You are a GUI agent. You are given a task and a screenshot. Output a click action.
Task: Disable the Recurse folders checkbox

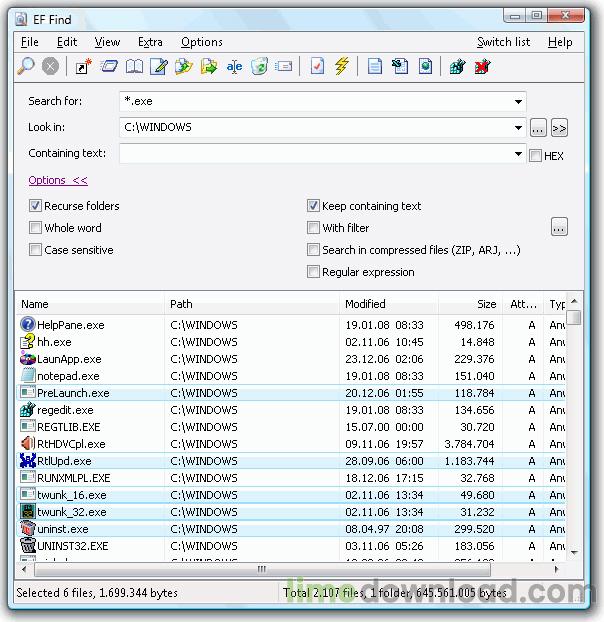[36, 206]
